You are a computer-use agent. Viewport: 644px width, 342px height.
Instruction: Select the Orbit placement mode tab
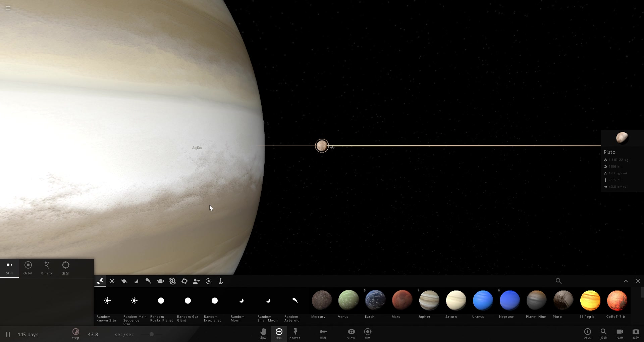click(x=28, y=268)
